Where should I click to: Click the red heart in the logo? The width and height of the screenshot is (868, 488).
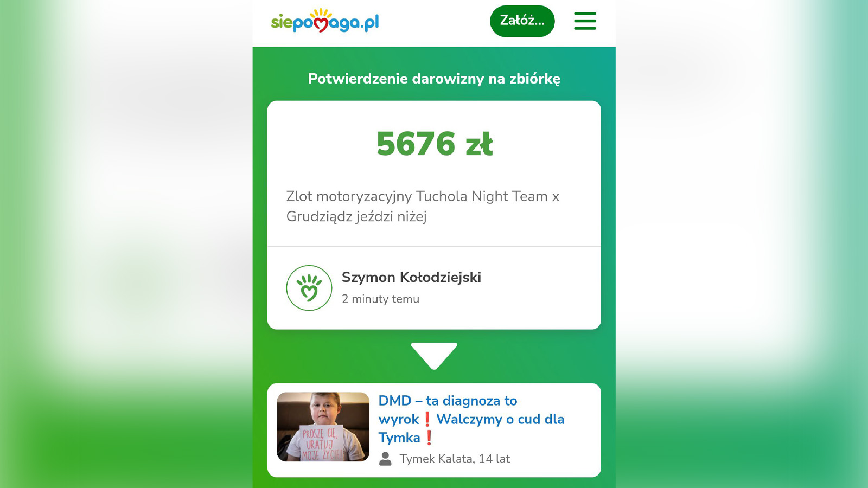tap(321, 25)
